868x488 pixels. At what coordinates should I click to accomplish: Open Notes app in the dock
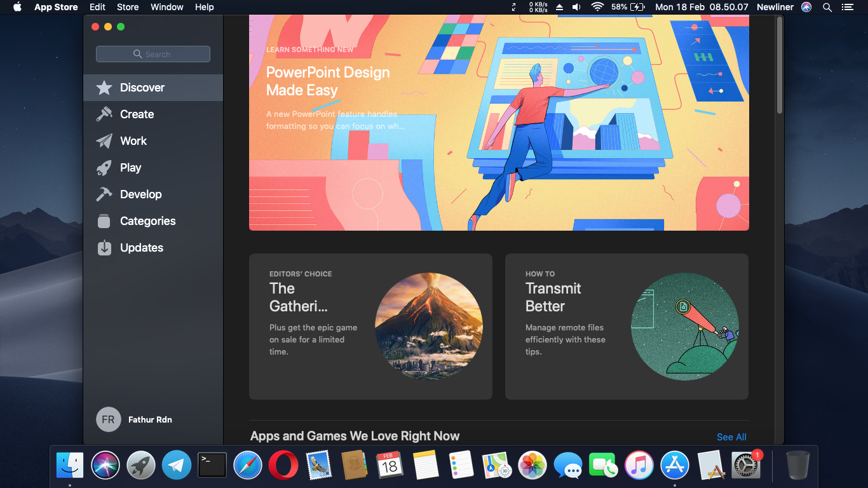coord(426,465)
